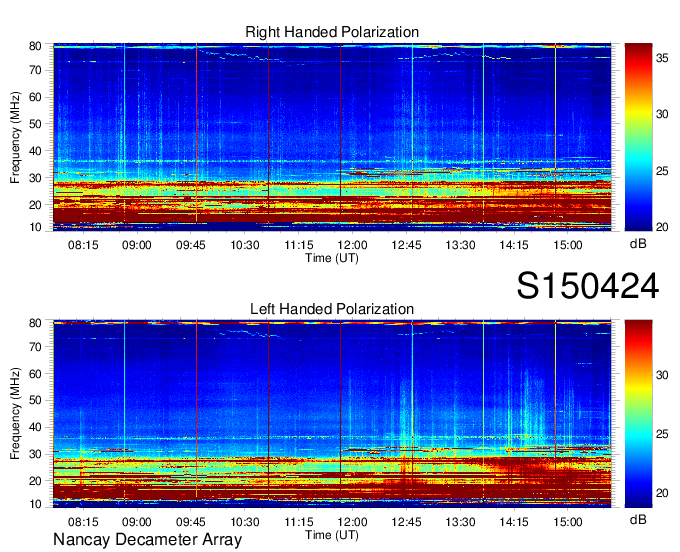Click the 10 MHz tick of lower plot
Viewport: 680px width, 552px height.
point(35,504)
